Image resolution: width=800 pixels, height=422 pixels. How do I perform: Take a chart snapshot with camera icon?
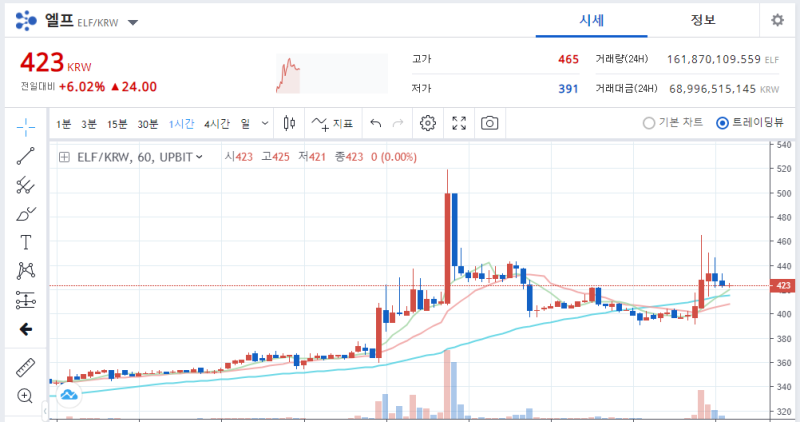[489, 123]
